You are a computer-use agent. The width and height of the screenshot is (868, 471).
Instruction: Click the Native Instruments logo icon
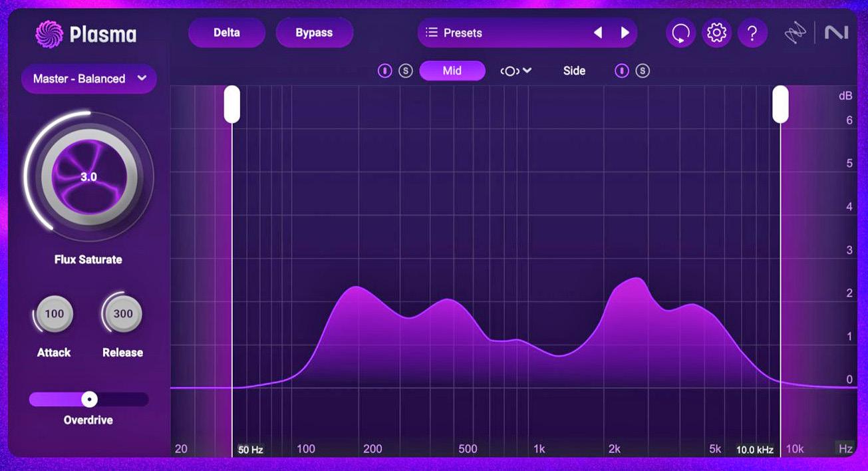(x=837, y=33)
